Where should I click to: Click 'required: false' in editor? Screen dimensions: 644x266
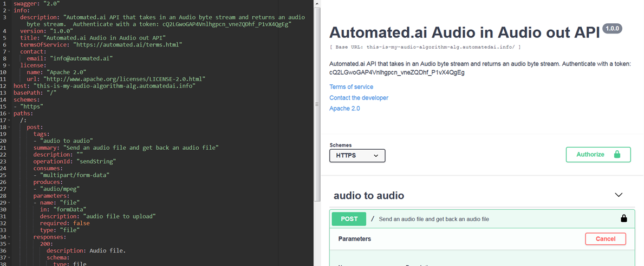coord(64,223)
